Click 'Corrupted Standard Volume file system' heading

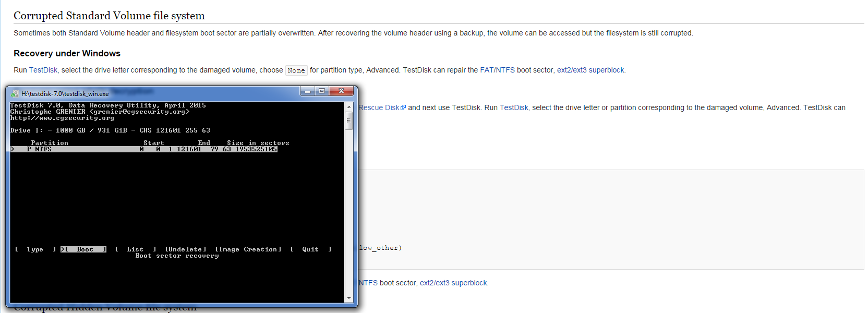click(109, 16)
